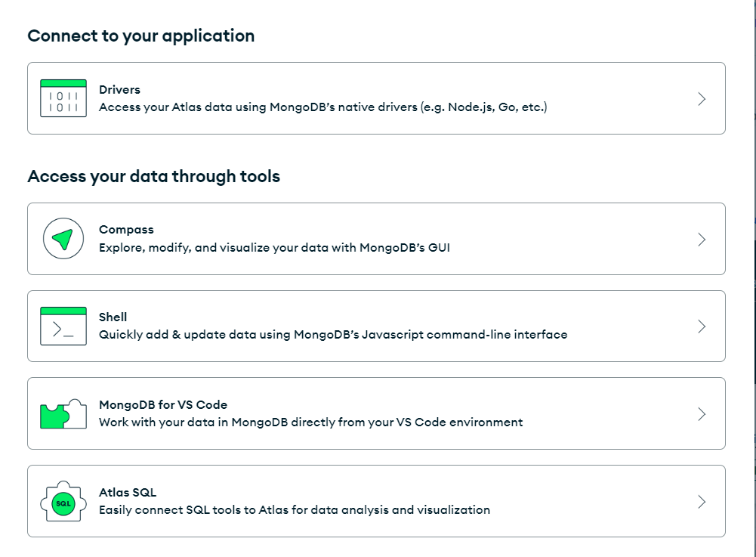
Task: Click Easily connect SQL tools description
Action: (x=295, y=509)
